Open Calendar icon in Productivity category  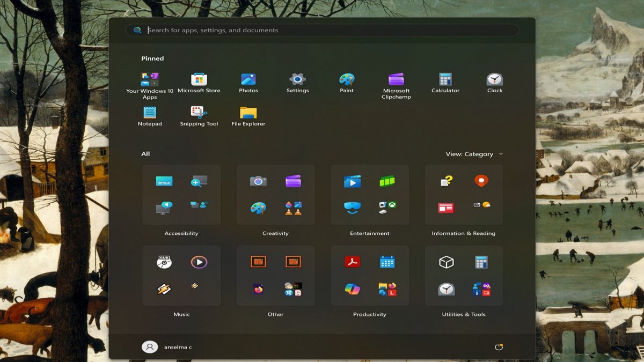point(387,262)
